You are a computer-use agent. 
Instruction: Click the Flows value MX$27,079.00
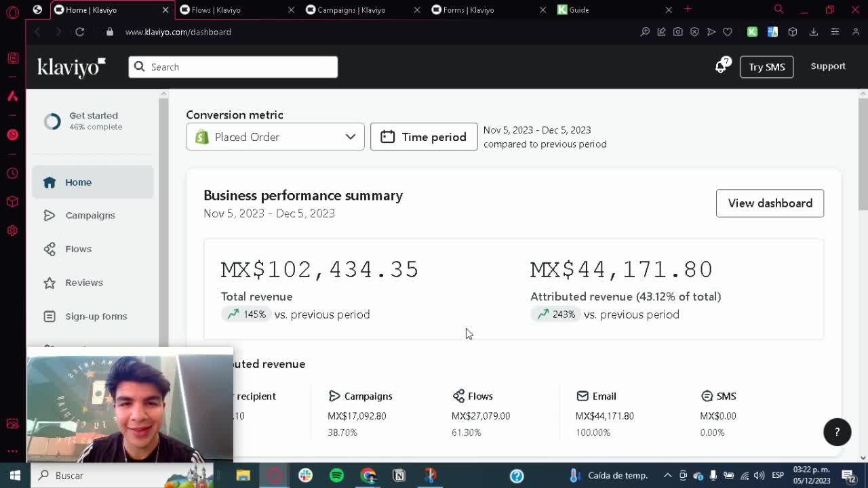tap(481, 416)
